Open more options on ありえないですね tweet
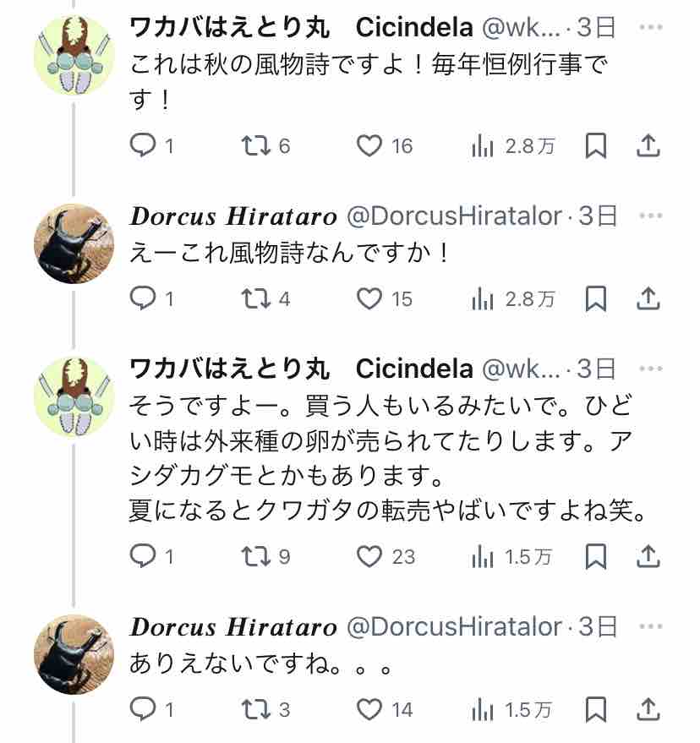This screenshot has width=700, height=743. (x=650, y=626)
